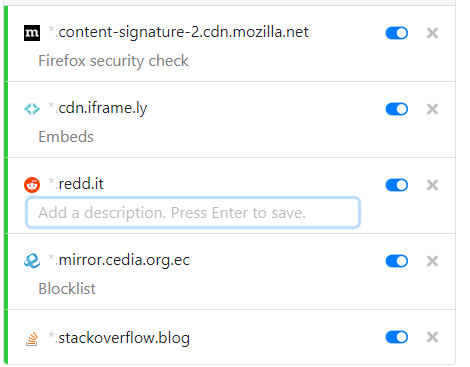Remove the content-signature-2.cdn.mozilla.net entry with X
470x367 pixels.
[x=432, y=33]
